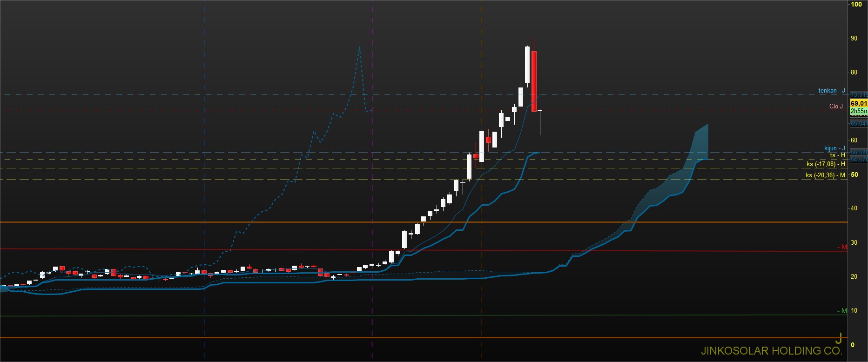Select the "Clo J" pink level label
The image size is (868, 362).
(x=836, y=107)
